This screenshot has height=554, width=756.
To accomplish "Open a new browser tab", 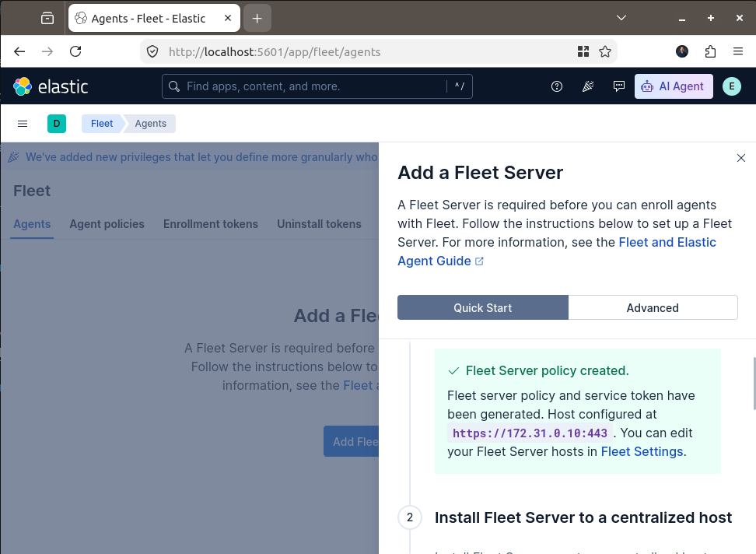I will pos(257,19).
